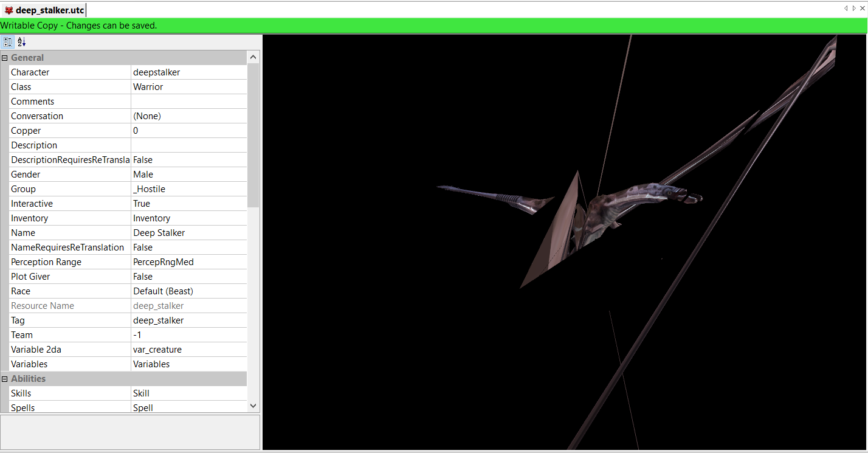Toggle NameRequiresReTranslation False value

click(189, 247)
